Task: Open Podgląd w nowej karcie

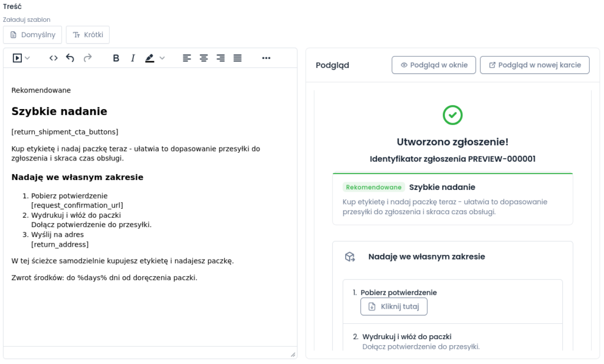Action: click(534, 65)
